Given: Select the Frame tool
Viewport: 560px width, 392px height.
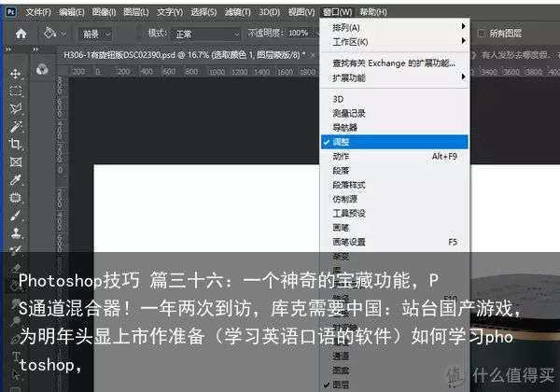Looking at the screenshot, I should tap(15, 161).
